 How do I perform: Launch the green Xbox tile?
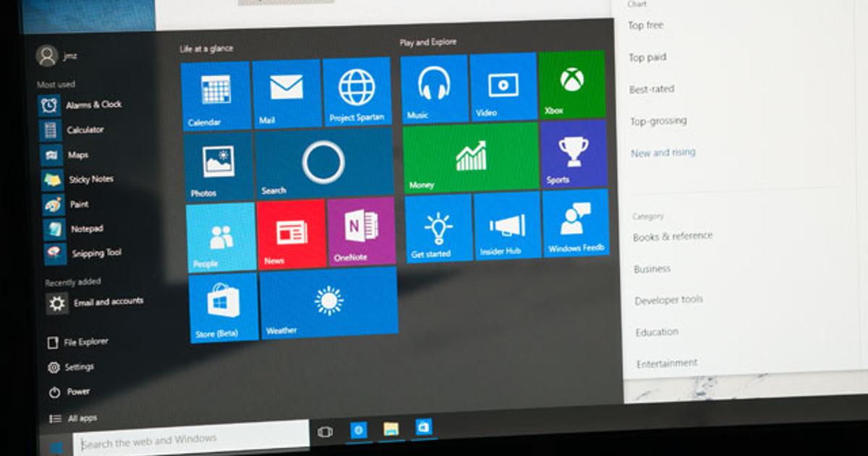tap(572, 85)
